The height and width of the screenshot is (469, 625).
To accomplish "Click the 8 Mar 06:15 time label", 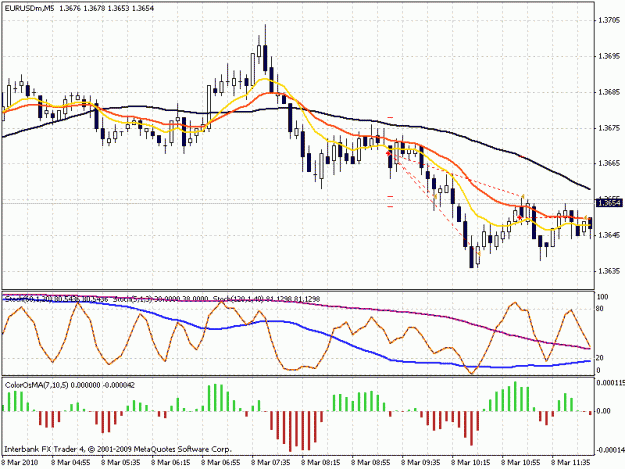I will coord(171,462).
